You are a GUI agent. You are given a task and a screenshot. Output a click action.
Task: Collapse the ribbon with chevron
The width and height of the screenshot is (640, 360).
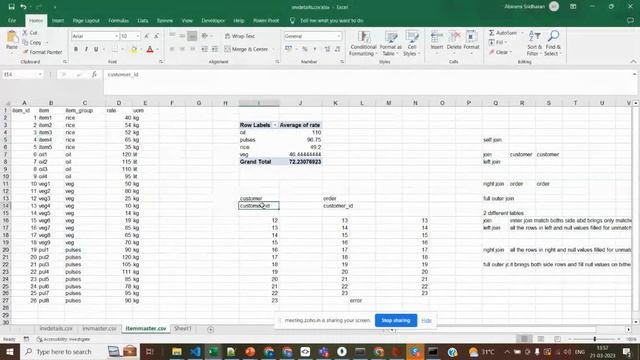click(633, 62)
